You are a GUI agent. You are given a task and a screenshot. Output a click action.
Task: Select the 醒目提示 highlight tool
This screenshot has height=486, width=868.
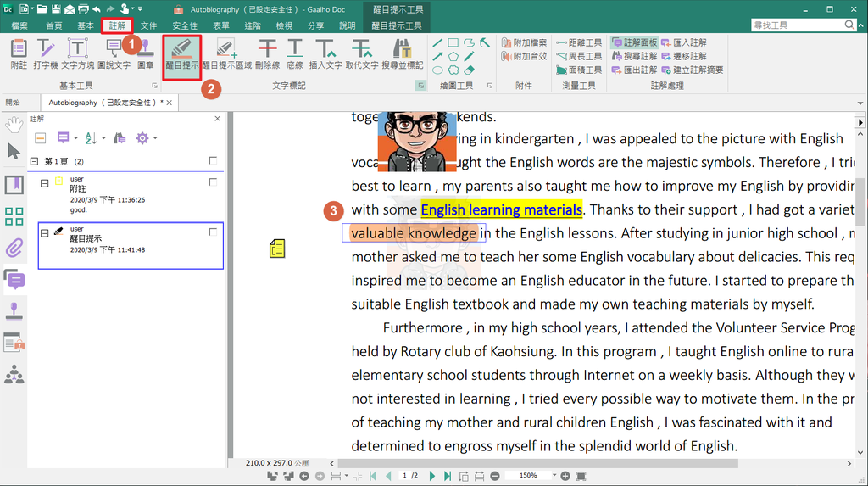(x=181, y=53)
